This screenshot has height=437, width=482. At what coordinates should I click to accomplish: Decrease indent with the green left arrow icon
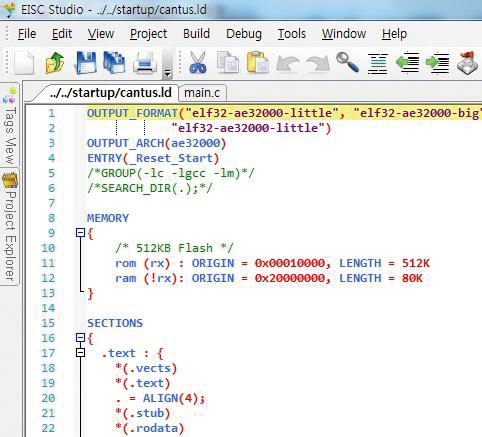click(x=407, y=63)
